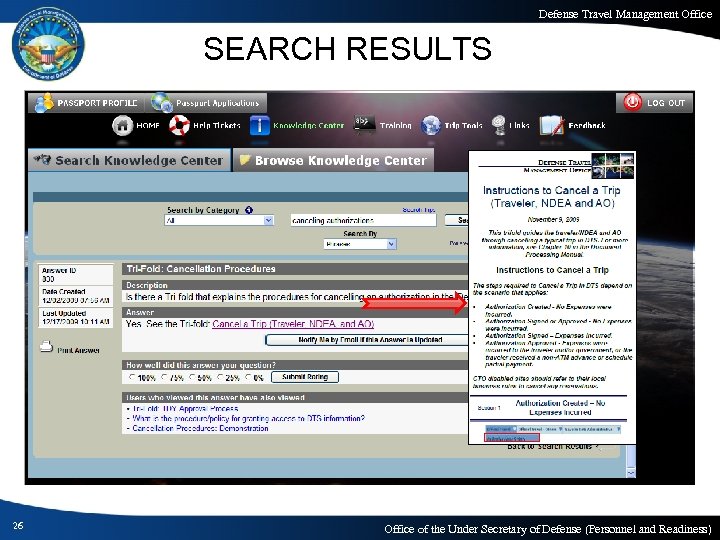Open Cancel a Trip tri-fold link

(293, 324)
